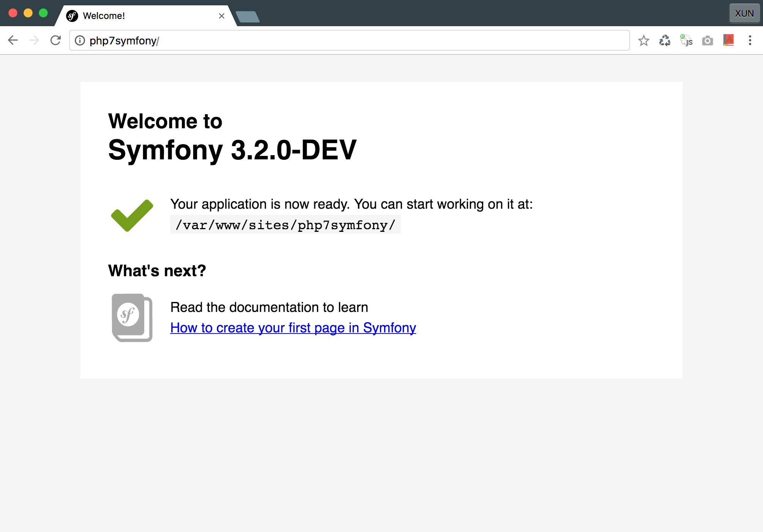
Task: Click the Symfony documentation book icon
Action: click(x=132, y=318)
